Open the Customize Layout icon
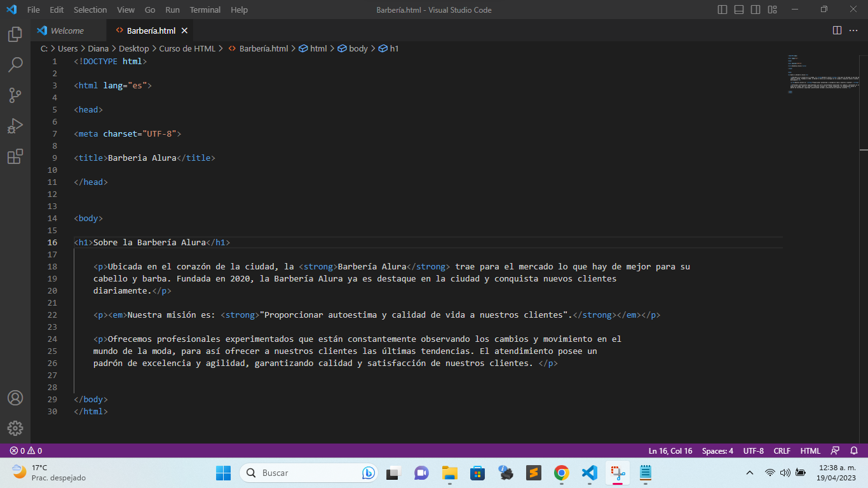 pyautogui.click(x=772, y=10)
